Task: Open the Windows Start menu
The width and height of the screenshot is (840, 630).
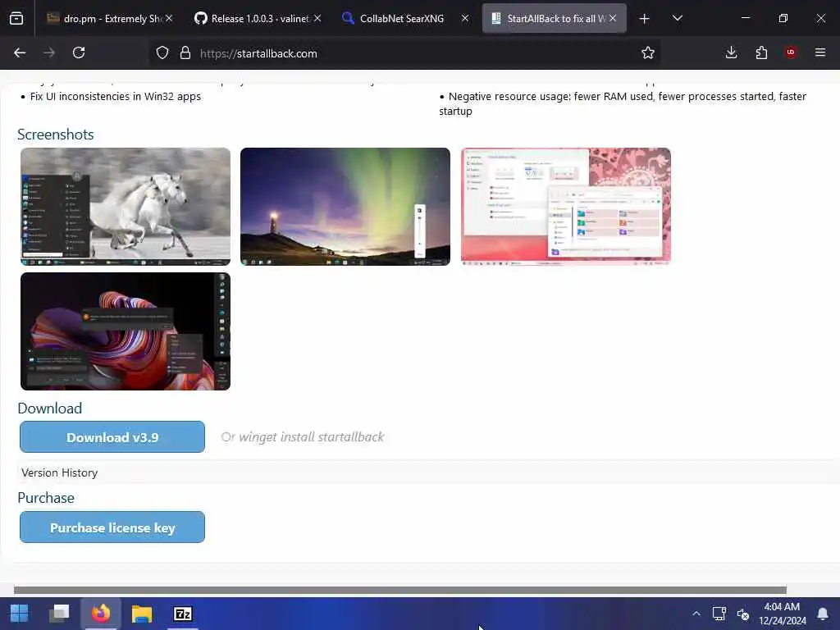Action: click(x=20, y=614)
